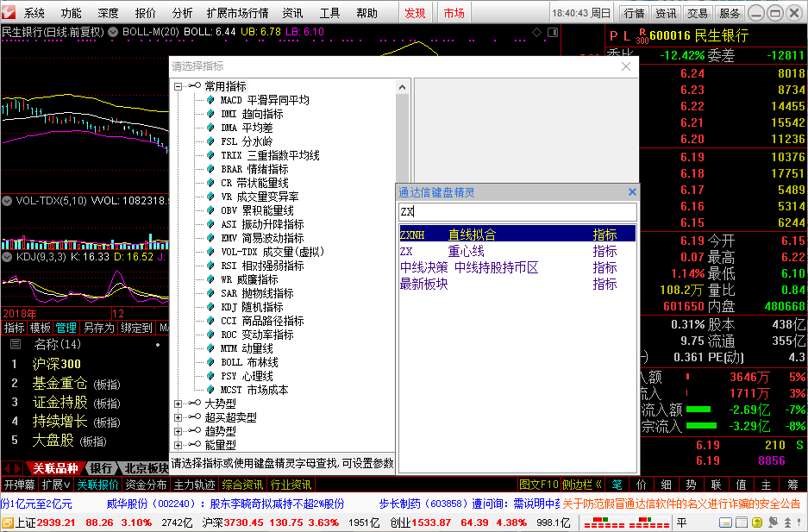
Task: Click the 绑定到 button below the chart
Action: coord(136,328)
